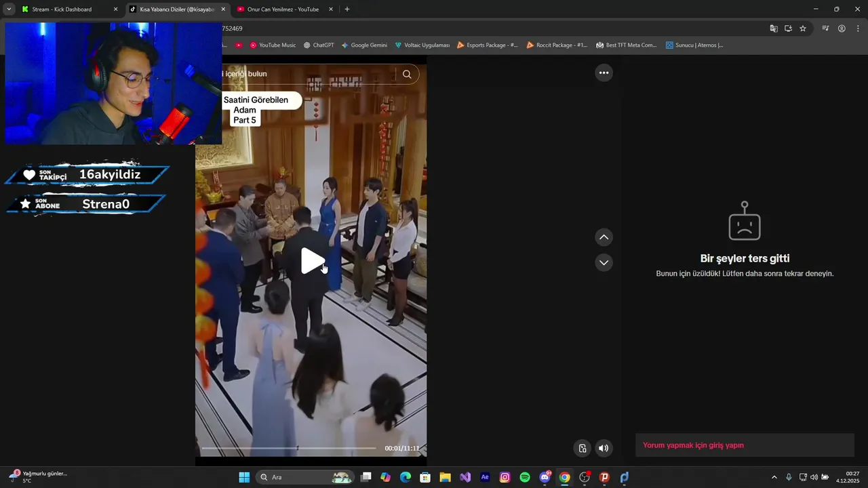Click the 'Yorum yapmak için giriş yapın' link

693,445
